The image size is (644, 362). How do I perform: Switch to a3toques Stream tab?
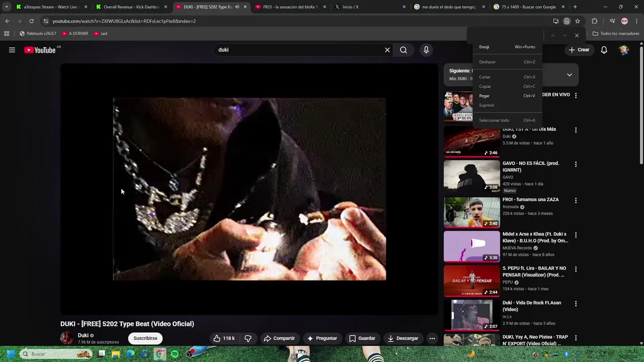point(51,7)
